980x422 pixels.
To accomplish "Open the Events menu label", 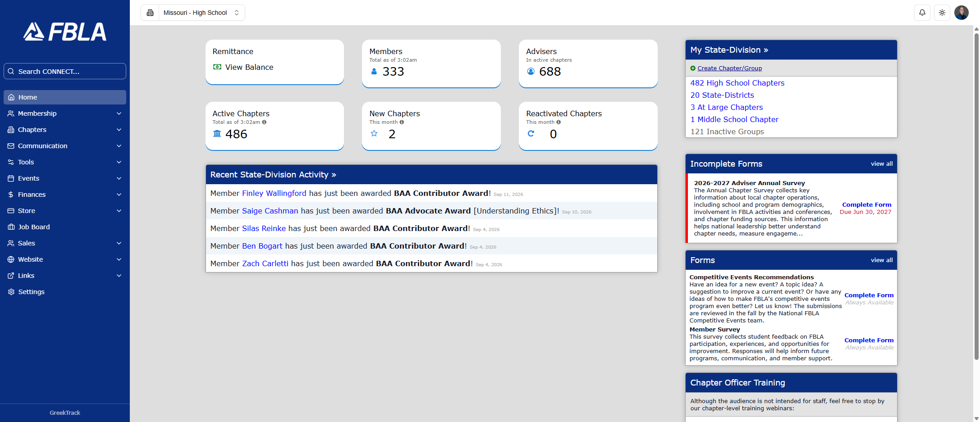I will 29,178.
